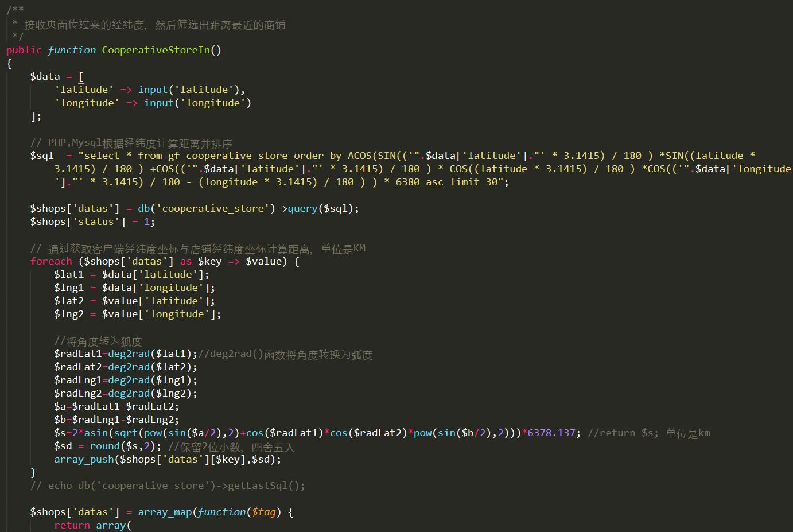Click deg2rad on the $radLat1 line
Screen dimensions: 793x532
click(x=129, y=354)
